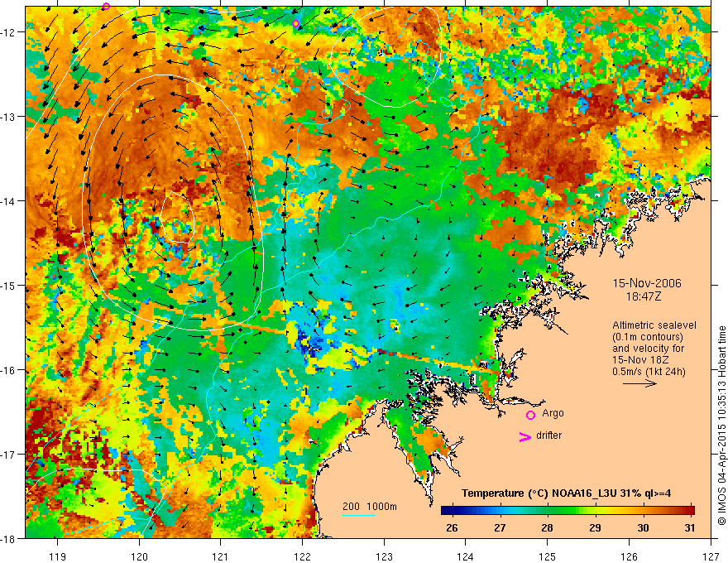Click the '200 1000m' isobath label
Viewport: 728px width, 563px height.
[370, 507]
